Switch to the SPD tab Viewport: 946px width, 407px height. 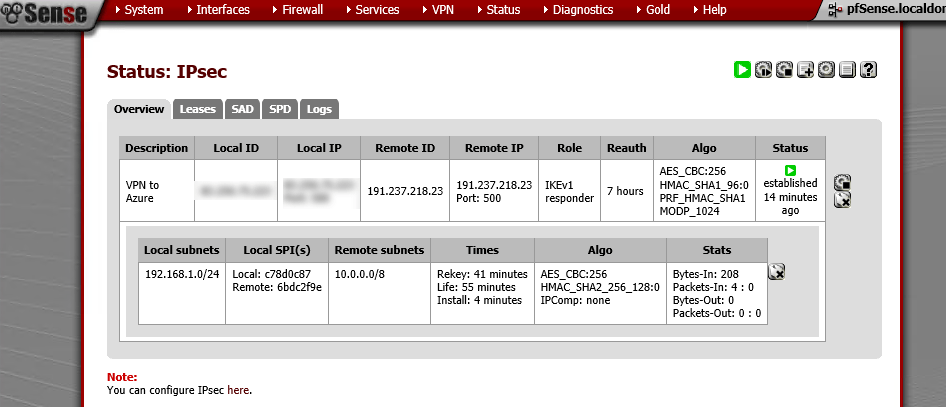coord(280,109)
